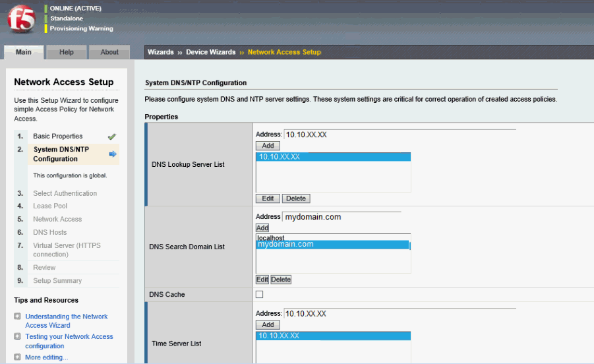Add address to DNS Lookup Server List
Viewport: 594px width, 364px height.
(268, 146)
